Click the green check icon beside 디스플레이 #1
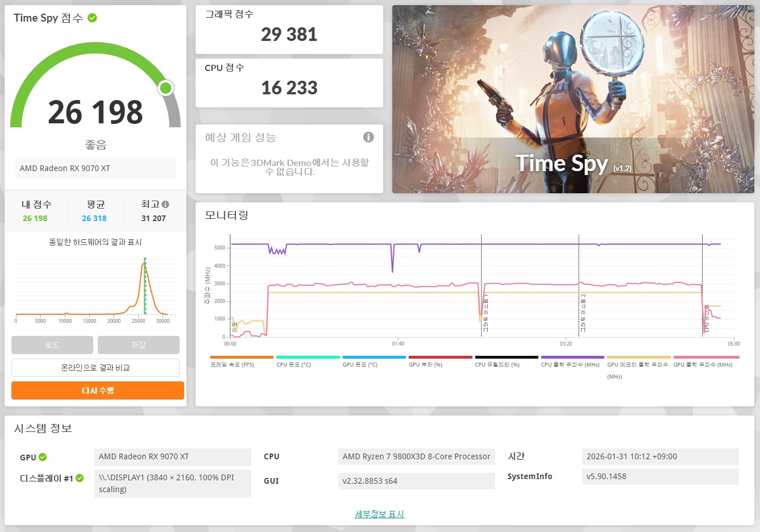Screen dimensions: 760x532 tap(80, 478)
